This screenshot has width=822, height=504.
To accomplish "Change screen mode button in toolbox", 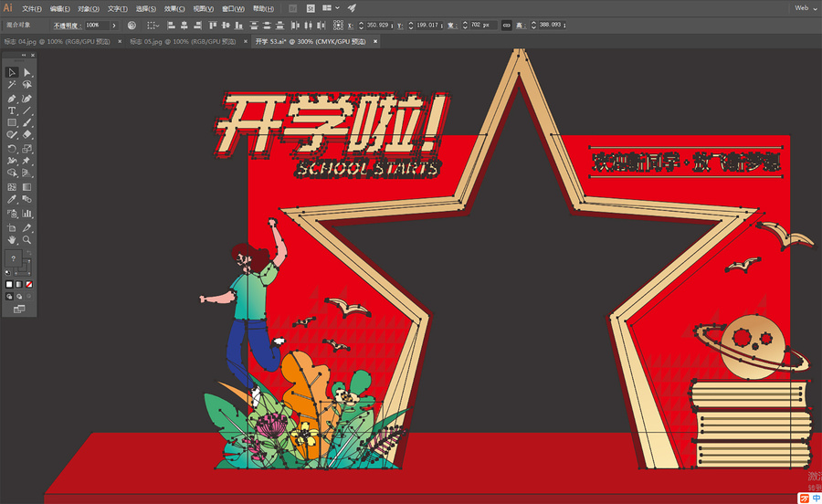I will pos(19,310).
